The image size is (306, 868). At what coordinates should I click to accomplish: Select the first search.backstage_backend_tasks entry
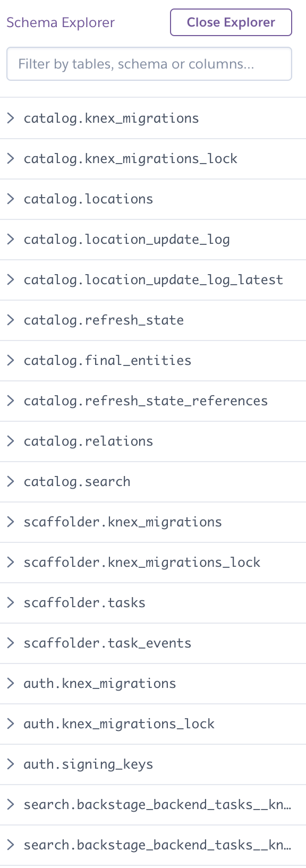coord(157,804)
